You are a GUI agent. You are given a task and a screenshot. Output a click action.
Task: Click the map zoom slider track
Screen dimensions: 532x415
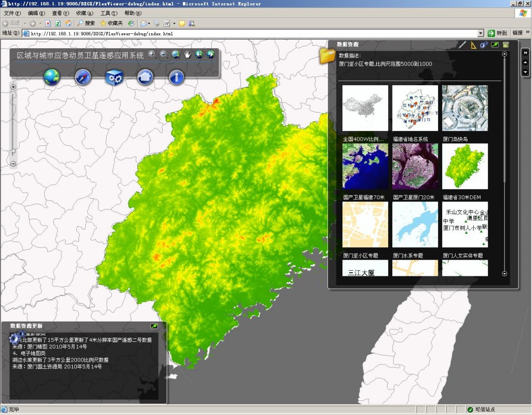tap(14, 125)
